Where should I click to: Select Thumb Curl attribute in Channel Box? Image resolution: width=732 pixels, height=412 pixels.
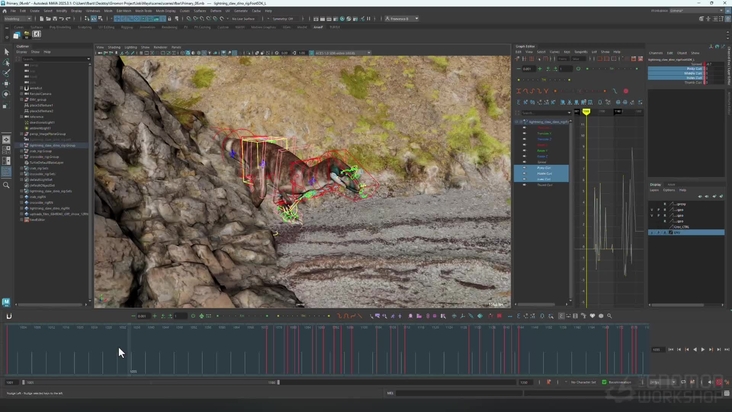click(693, 82)
